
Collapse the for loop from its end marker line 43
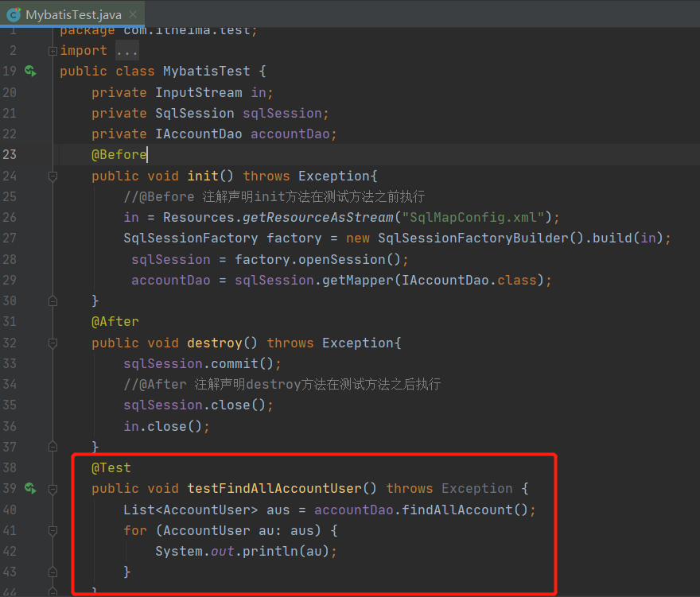52,572
